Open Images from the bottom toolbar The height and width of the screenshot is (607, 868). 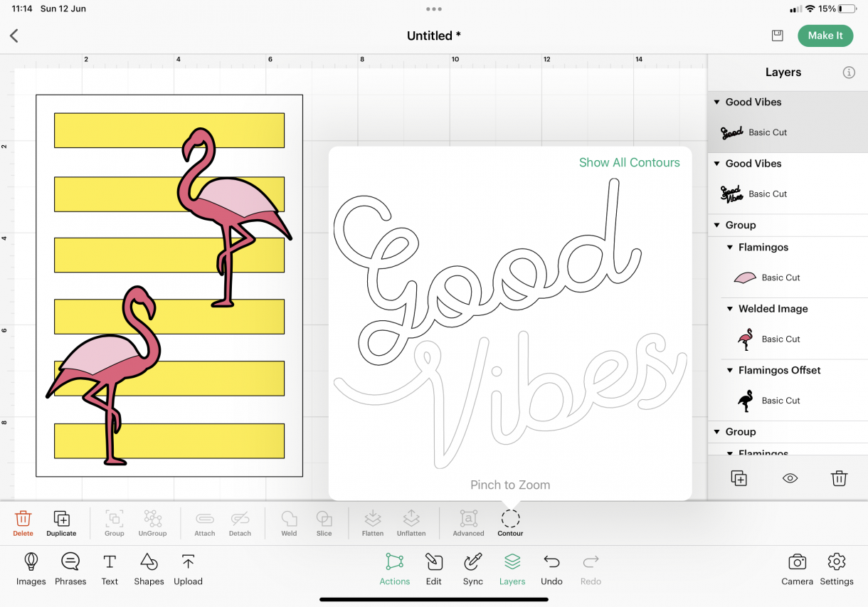(31, 569)
